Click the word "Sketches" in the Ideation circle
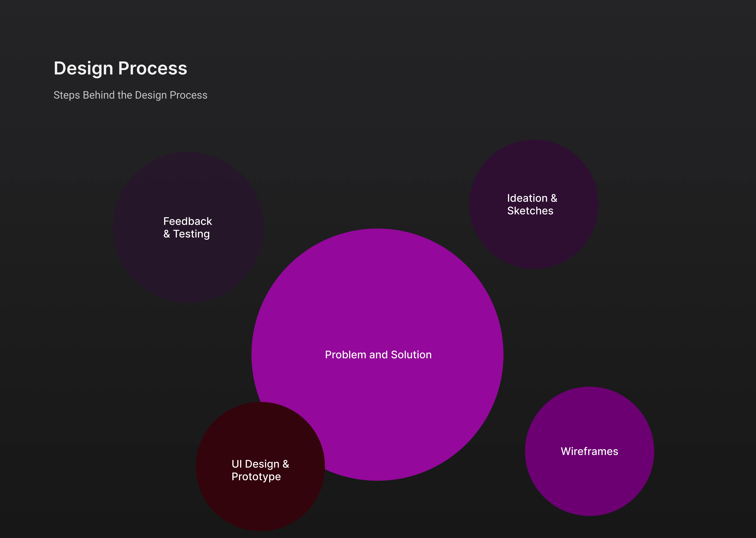 pyautogui.click(x=530, y=211)
